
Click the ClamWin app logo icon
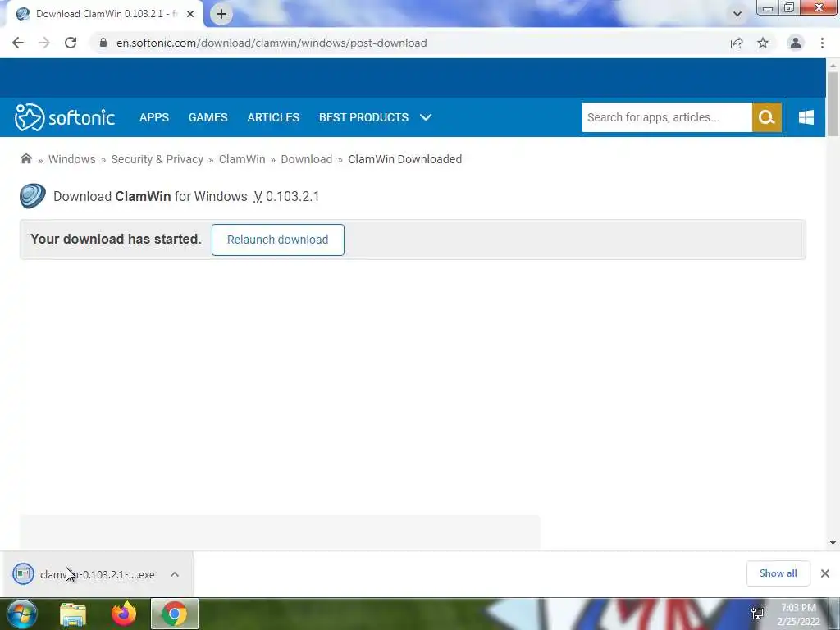(x=33, y=195)
